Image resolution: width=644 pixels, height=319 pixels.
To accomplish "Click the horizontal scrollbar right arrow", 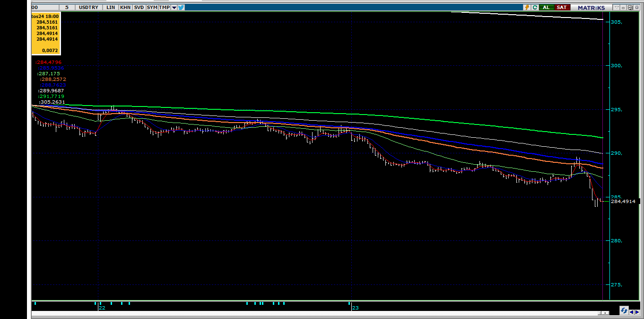I will (x=605, y=313).
